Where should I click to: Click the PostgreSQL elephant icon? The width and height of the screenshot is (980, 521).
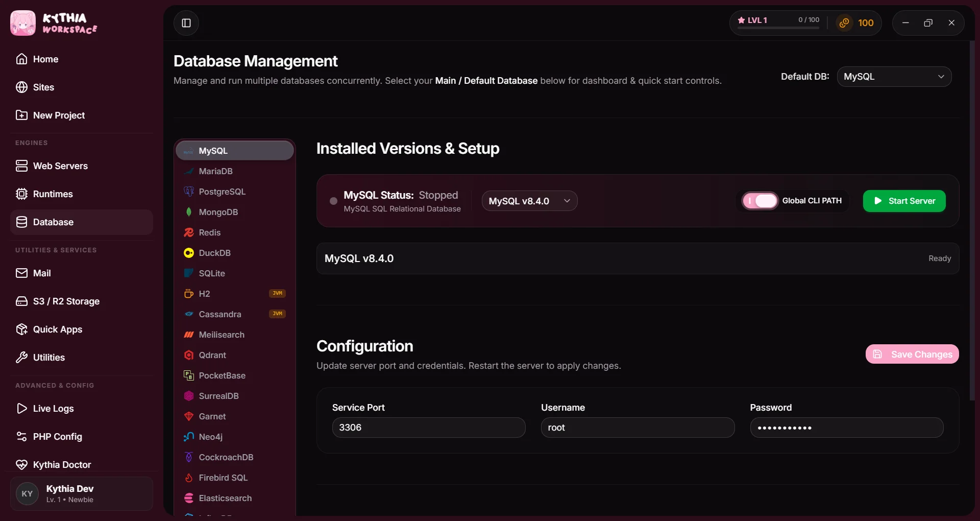click(189, 192)
